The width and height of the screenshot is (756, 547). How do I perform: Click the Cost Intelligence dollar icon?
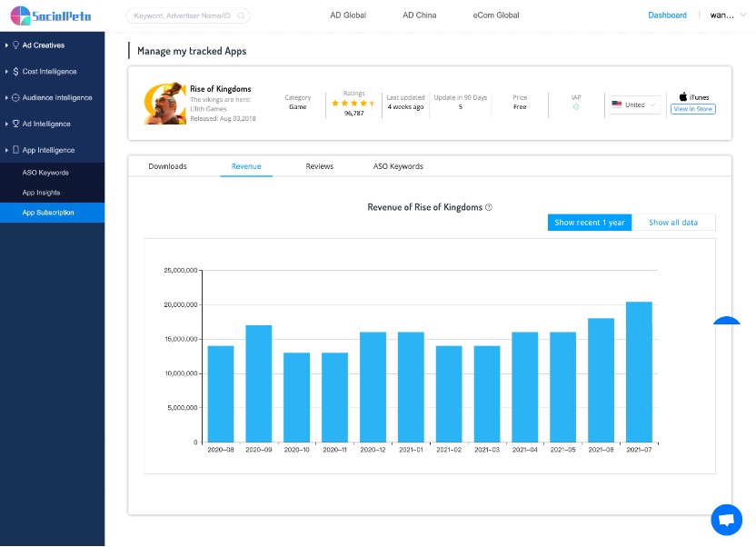pyautogui.click(x=16, y=71)
